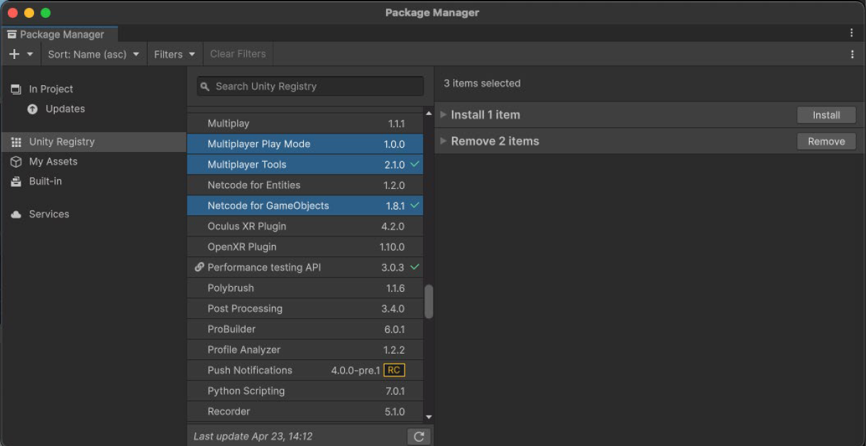Select Services in sidebar
The height and width of the screenshot is (446, 868).
coord(94,214)
